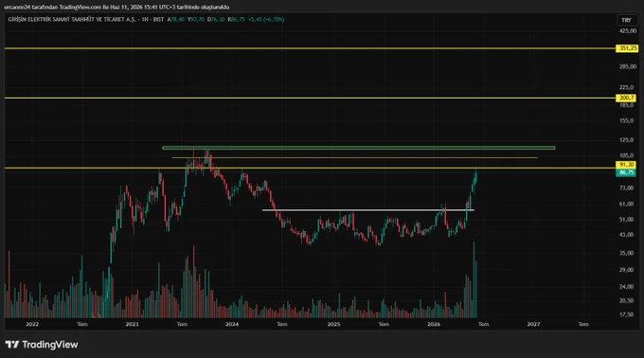The image size is (644, 358).
Task: Click the 425,00 price axis value
Action: click(x=628, y=31)
